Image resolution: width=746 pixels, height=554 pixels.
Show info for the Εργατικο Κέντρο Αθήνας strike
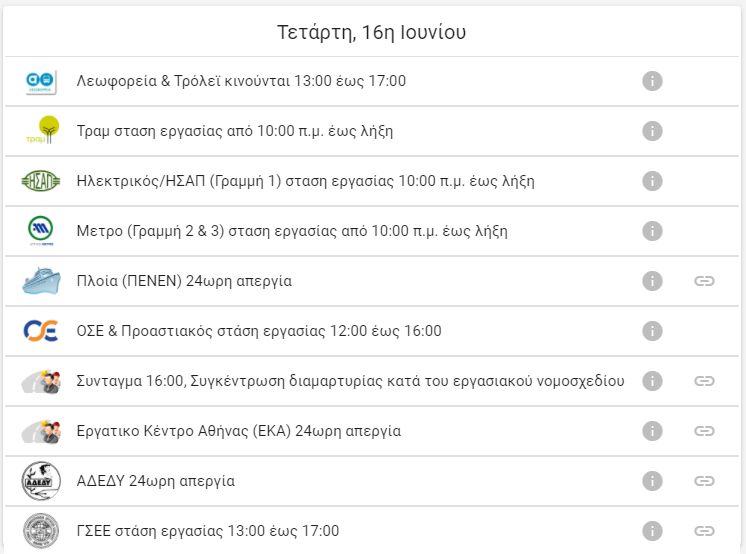[x=652, y=431]
